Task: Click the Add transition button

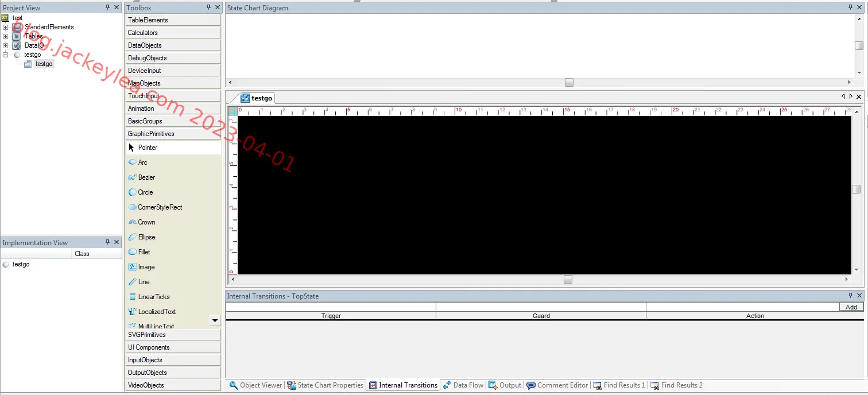Action: (x=851, y=307)
